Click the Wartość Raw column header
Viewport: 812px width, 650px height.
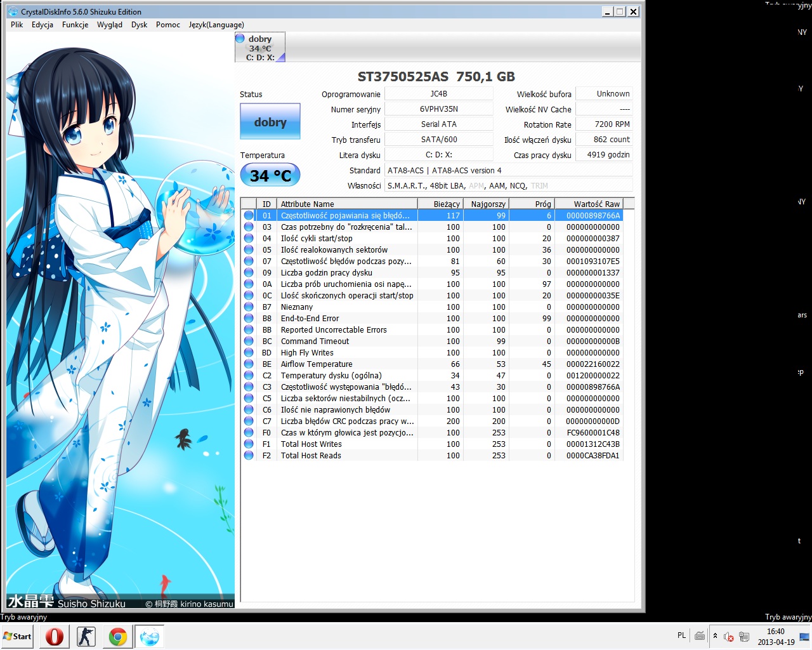point(589,204)
